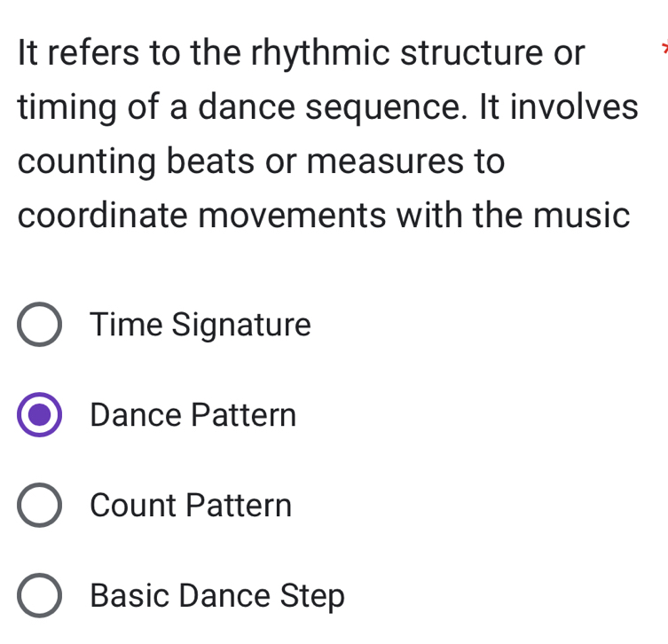
Task: Click the 'Basic Dance Step' option label
Action: 217,596
